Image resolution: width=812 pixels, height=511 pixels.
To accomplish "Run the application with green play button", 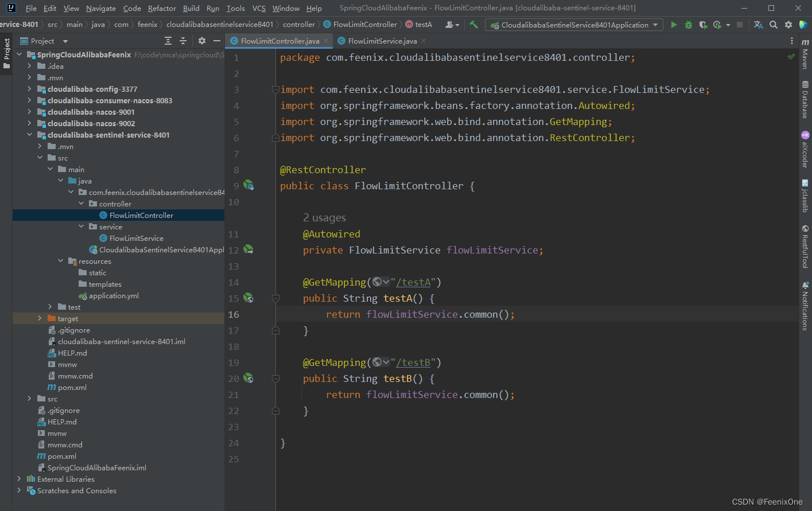I will pyautogui.click(x=674, y=25).
